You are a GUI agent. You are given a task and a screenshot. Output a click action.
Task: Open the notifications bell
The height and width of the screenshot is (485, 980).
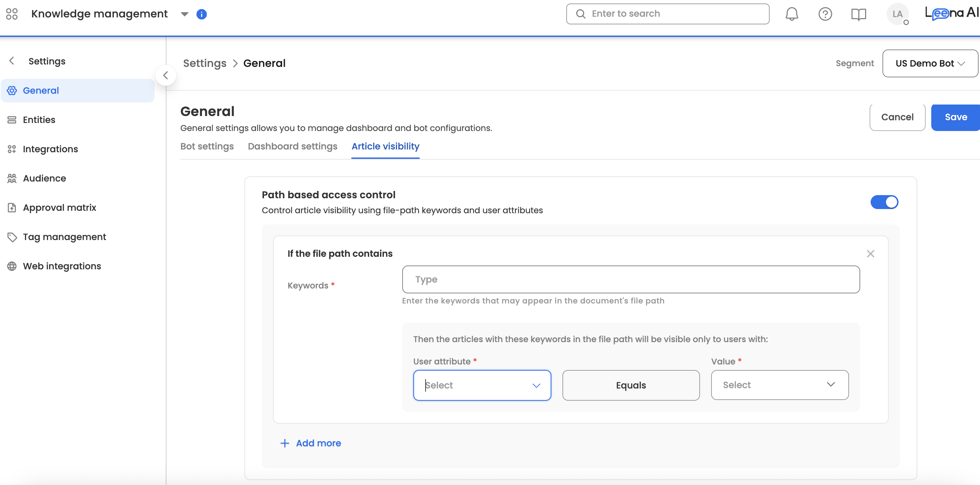pos(792,14)
